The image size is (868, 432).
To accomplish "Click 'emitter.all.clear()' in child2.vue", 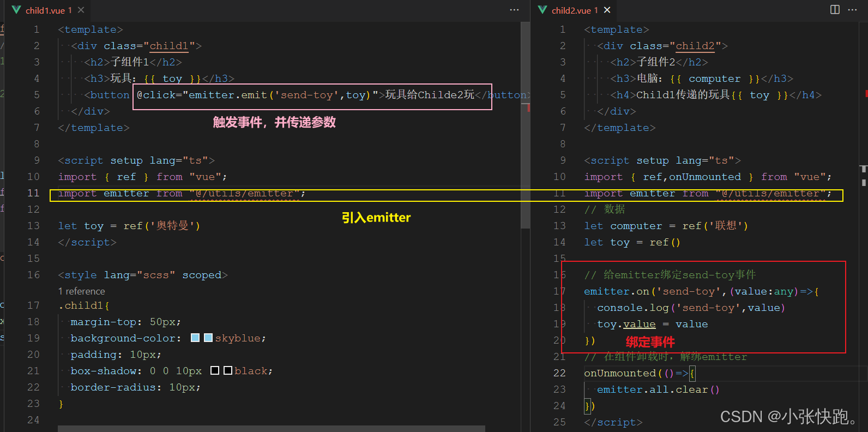I will pyautogui.click(x=658, y=389).
